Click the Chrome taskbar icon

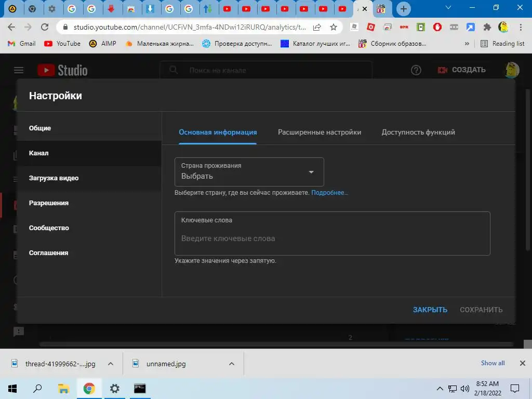click(x=89, y=389)
